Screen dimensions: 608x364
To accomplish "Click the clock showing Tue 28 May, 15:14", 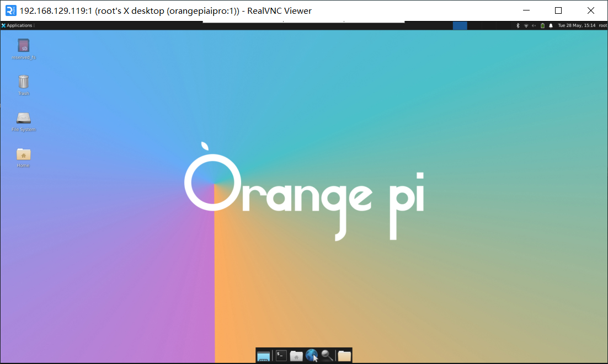I will (577, 25).
